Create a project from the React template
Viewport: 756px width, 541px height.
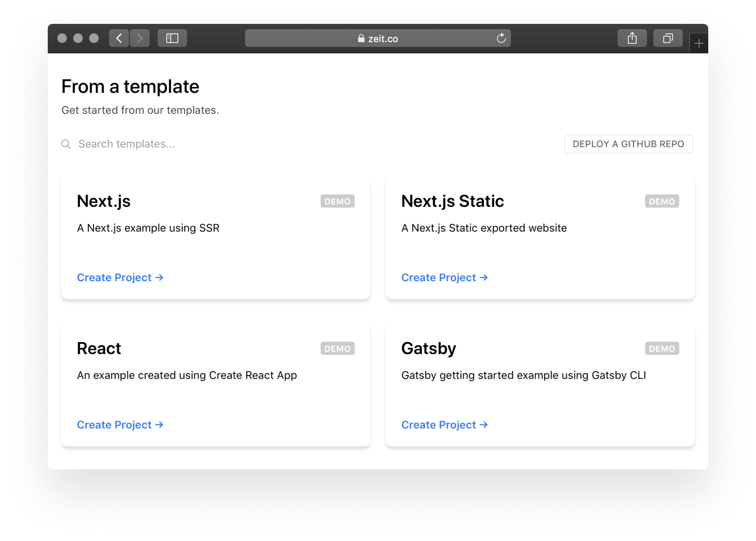tap(120, 424)
